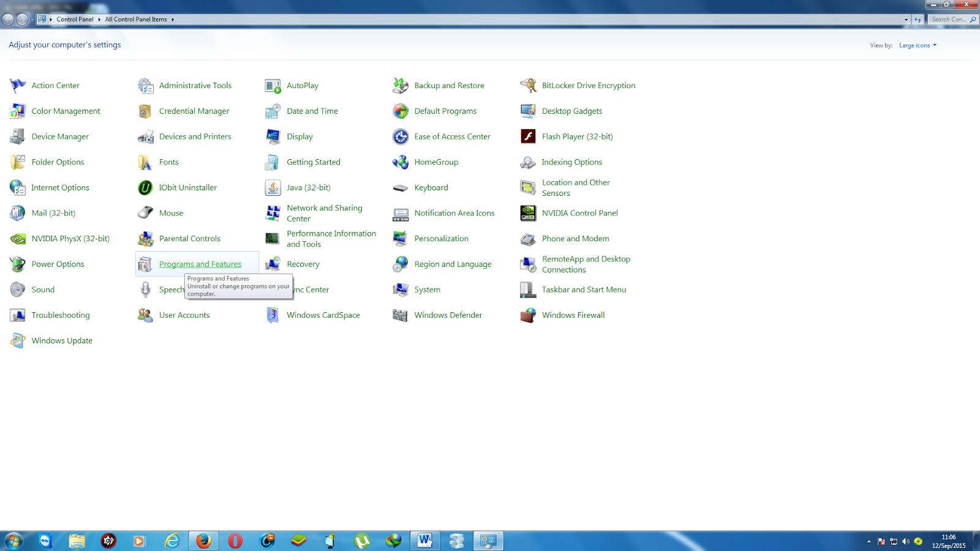Image resolution: width=980 pixels, height=551 pixels.
Task: Open the User Accounts link
Action: tap(184, 315)
